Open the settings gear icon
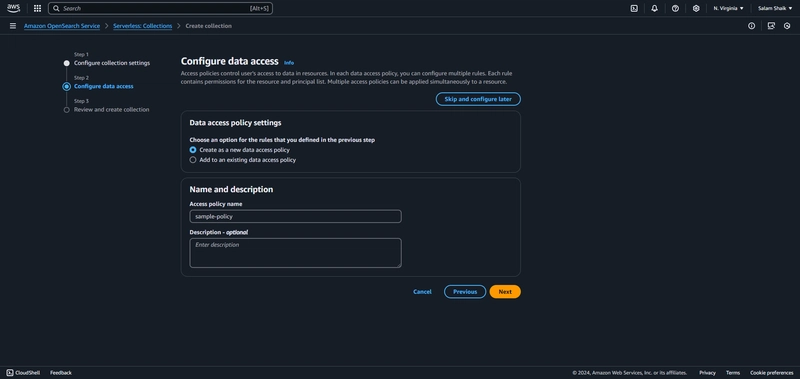This screenshot has width=800, height=379. [x=696, y=8]
